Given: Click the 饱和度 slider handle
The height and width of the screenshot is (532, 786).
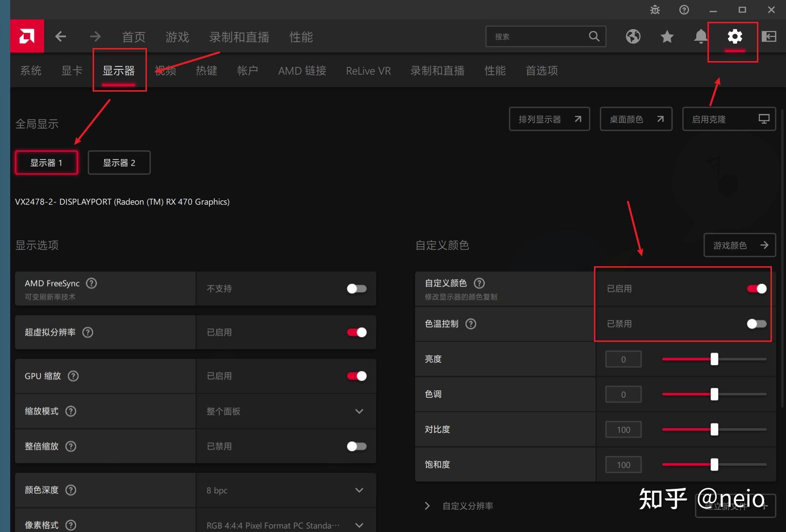Looking at the screenshot, I should [714, 465].
